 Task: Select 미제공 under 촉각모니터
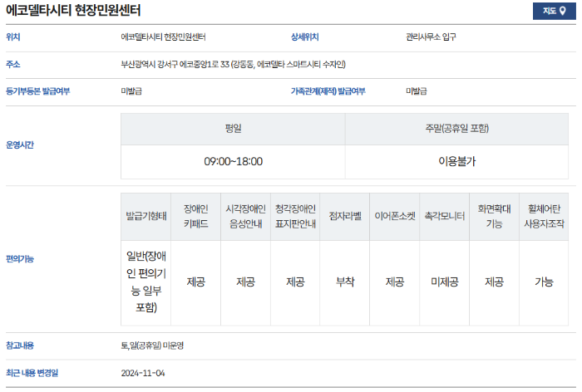pyautogui.click(x=444, y=282)
